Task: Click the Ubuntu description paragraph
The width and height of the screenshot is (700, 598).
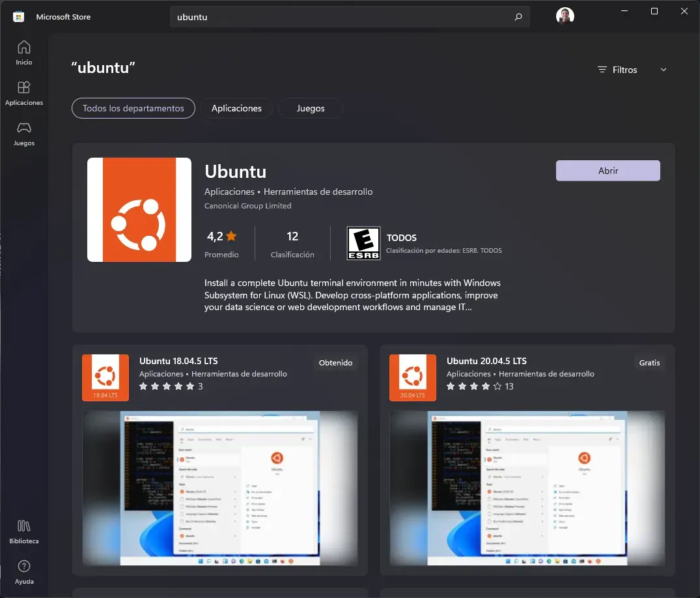Action: (x=352, y=294)
